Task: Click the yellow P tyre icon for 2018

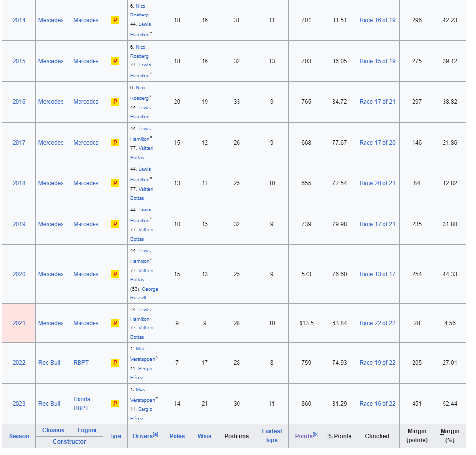Action: pos(115,183)
